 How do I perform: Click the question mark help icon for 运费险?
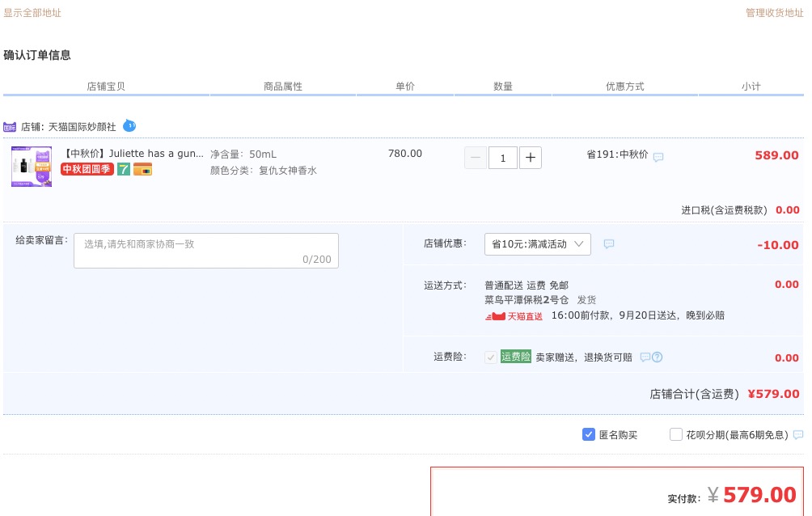(x=658, y=357)
